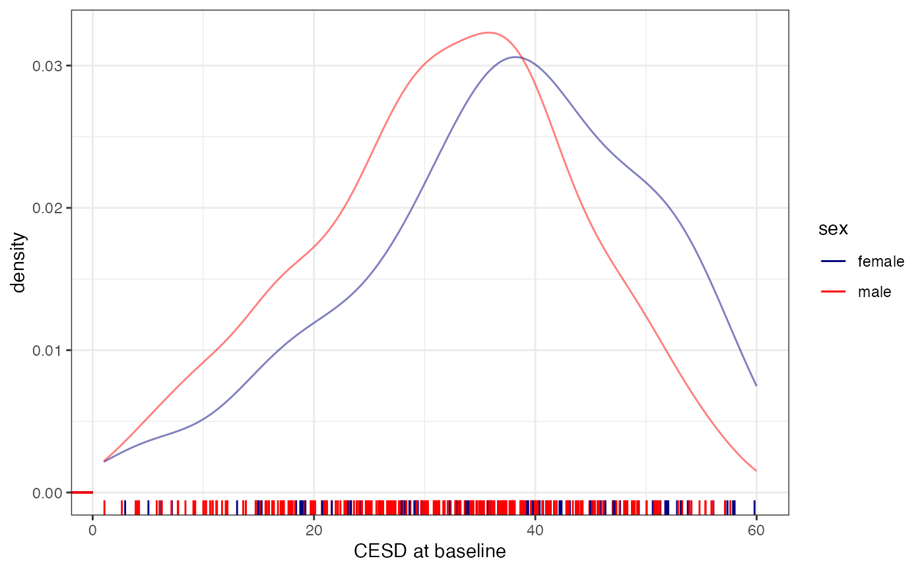Select the "female" legend label
This screenshot has width=924, height=571.
(x=880, y=261)
